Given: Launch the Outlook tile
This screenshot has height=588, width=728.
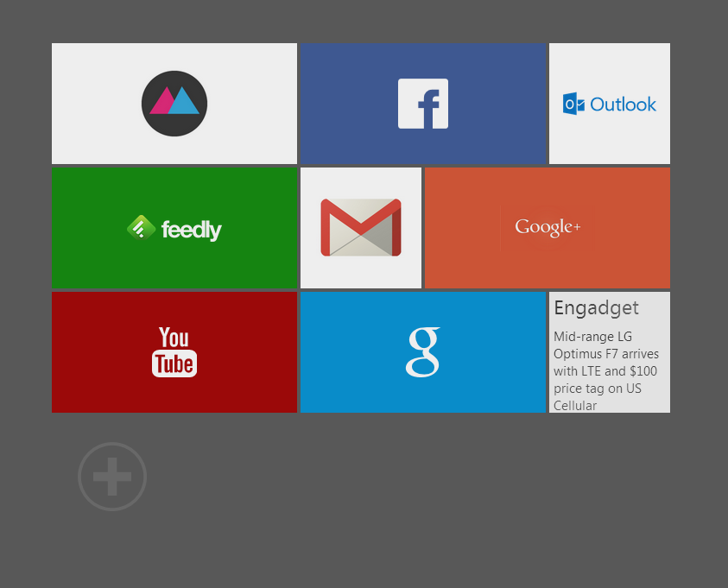Looking at the screenshot, I should [x=610, y=104].
